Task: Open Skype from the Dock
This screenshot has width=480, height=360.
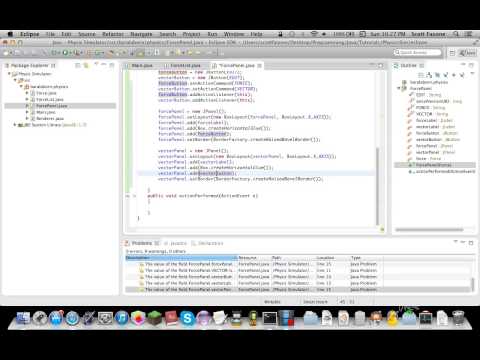Action: 187,318
